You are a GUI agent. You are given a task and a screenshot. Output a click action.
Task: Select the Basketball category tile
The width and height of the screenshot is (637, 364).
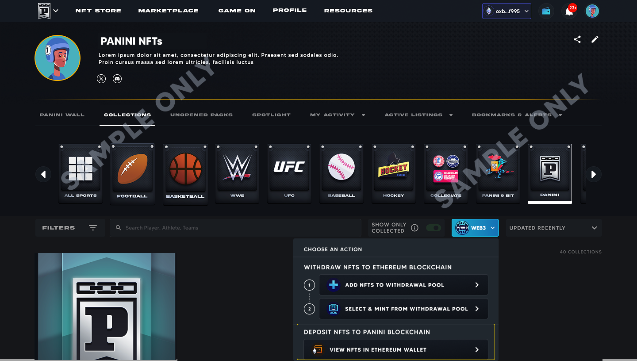click(185, 174)
